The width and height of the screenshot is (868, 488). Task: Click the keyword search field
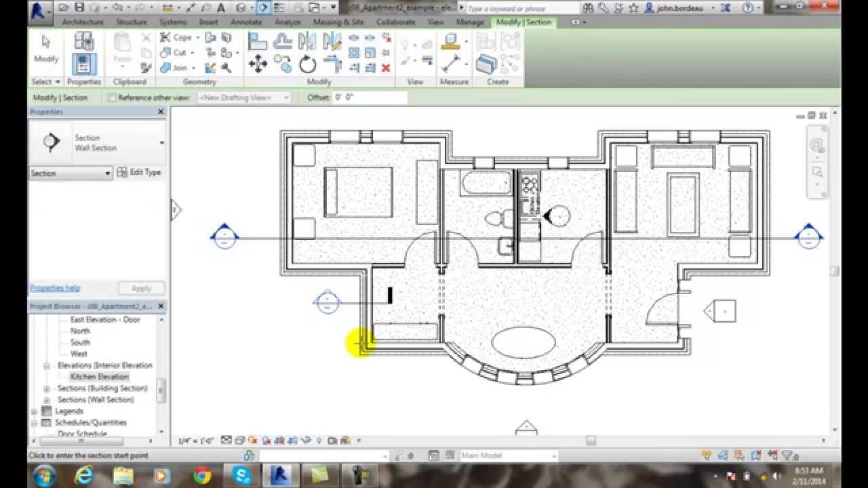[x=523, y=8]
